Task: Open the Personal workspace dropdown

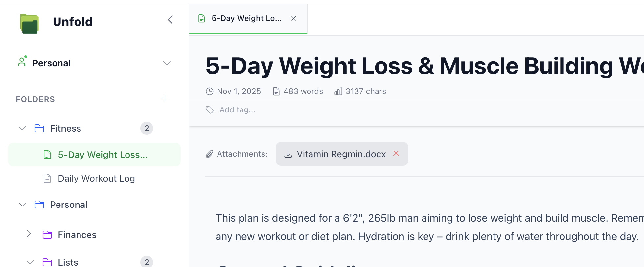Action: (167, 63)
